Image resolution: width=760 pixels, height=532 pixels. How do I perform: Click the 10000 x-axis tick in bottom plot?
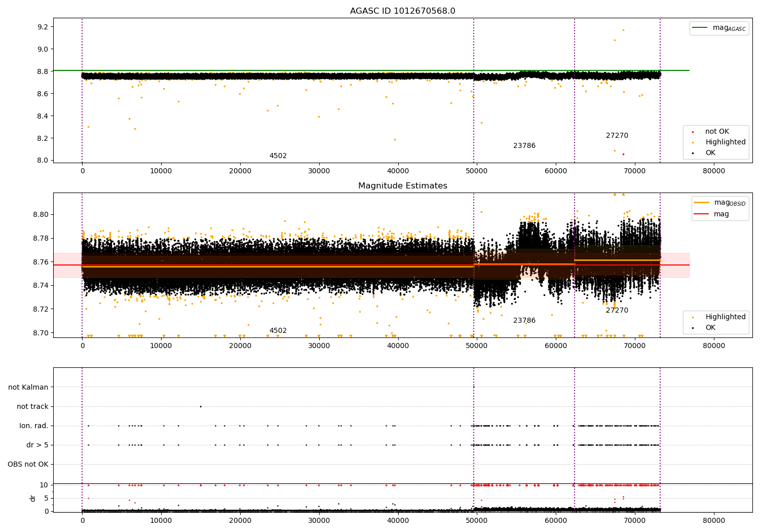(x=161, y=521)
